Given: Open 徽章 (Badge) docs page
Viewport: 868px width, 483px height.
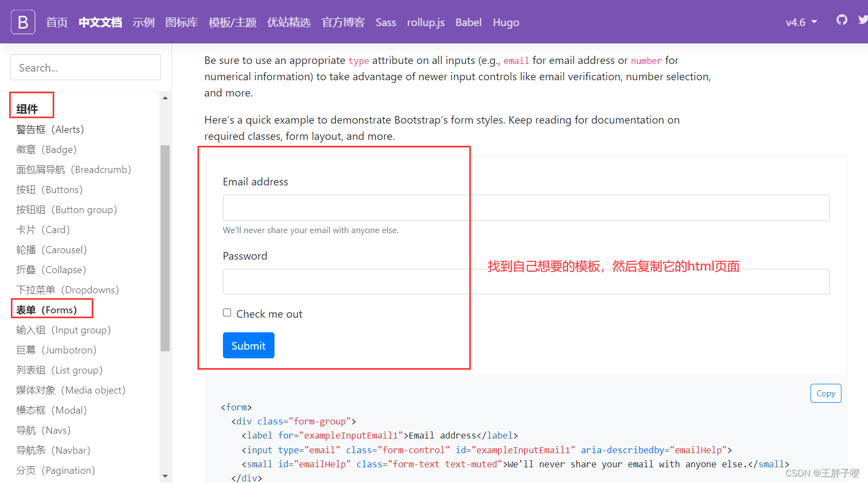Looking at the screenshot, I should coord(47,150).
